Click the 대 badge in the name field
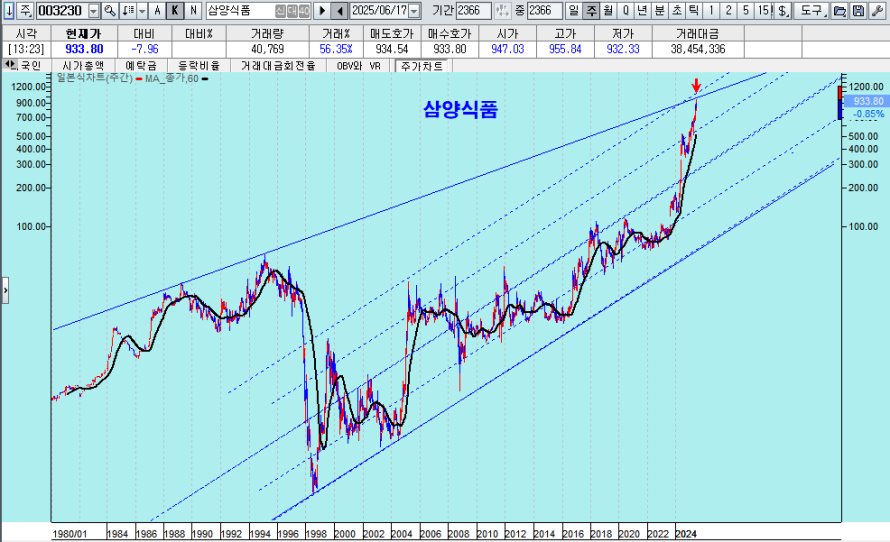 click(292, 11)
